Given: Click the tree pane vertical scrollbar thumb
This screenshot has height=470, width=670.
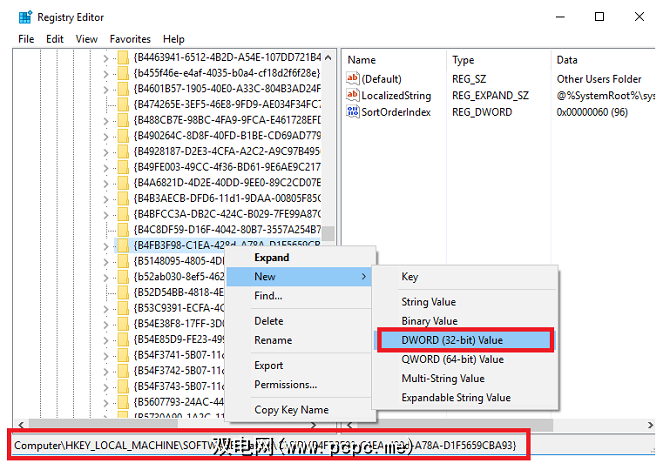Looking at the screenshot, I should [328, 233].
